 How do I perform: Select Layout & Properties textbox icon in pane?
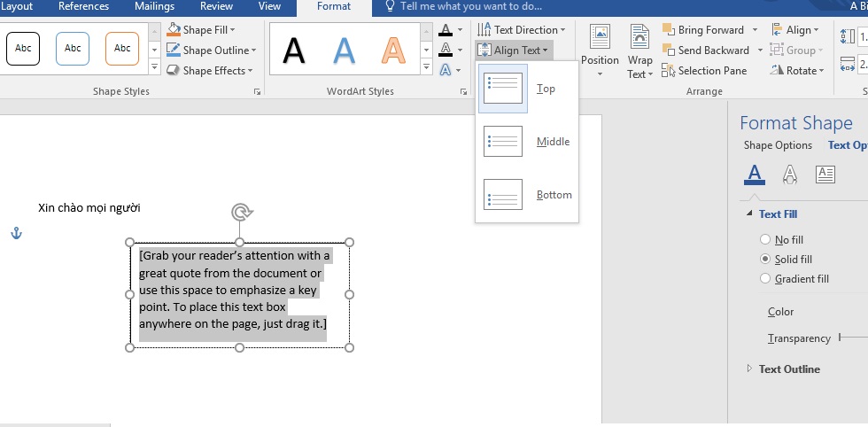coord(825,175)
